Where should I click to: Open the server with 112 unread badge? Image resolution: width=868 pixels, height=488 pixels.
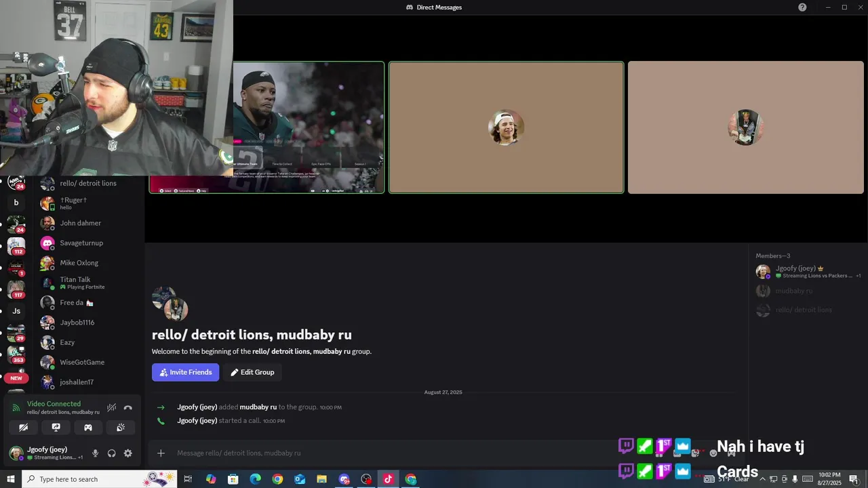click(x=16, y=245)
